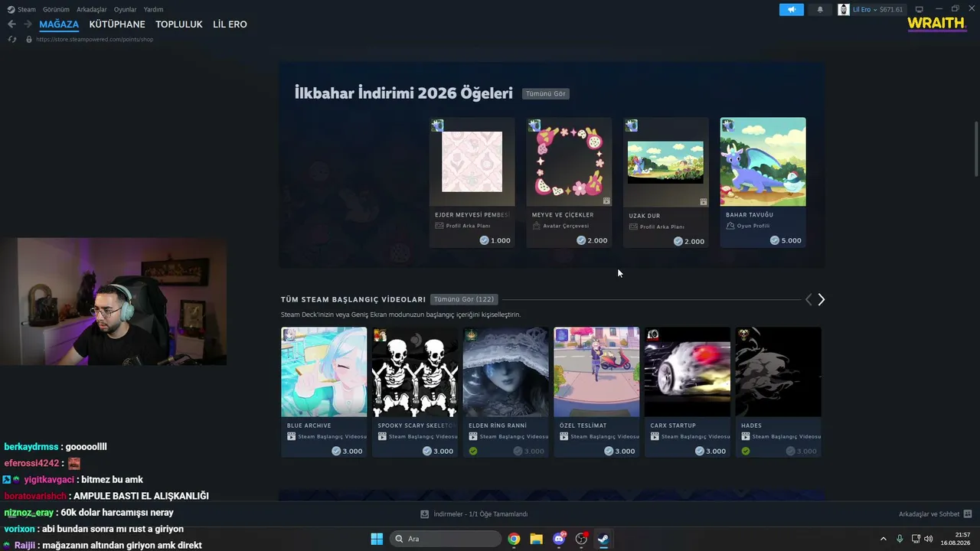Open the Yardım menu
The height and width of the screenshot is (551, 980).
click(153, 9)
